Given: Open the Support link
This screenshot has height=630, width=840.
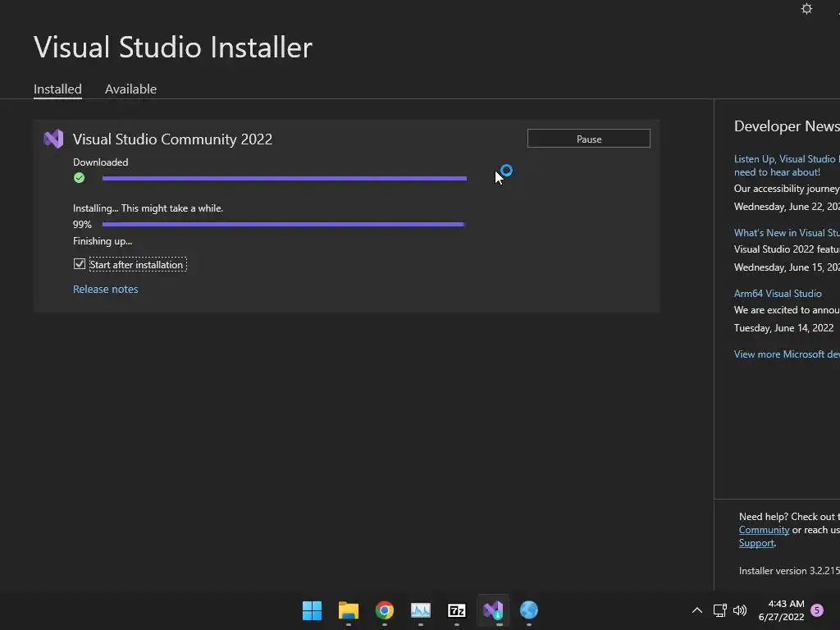Looking at the screenshot, I should pyautogui.click(x=756, y=543).
